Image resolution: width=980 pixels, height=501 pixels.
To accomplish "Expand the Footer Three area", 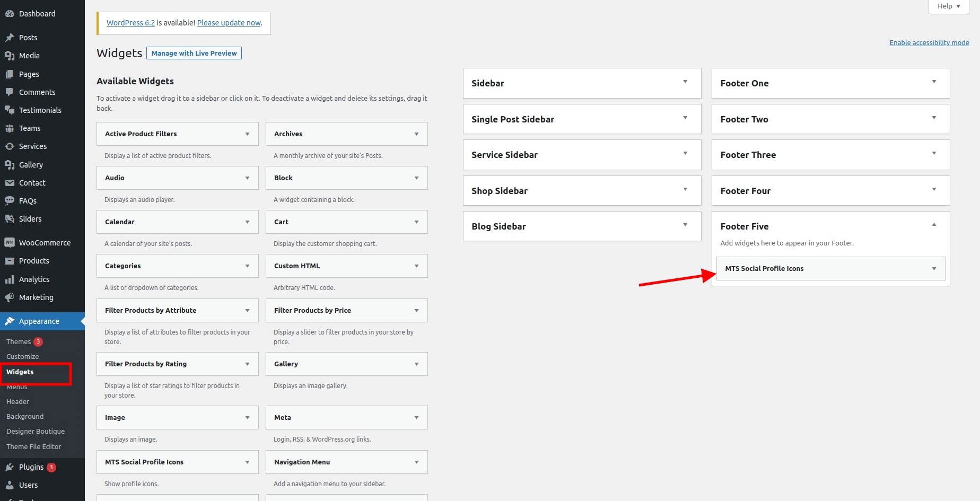I will [830, 155].
